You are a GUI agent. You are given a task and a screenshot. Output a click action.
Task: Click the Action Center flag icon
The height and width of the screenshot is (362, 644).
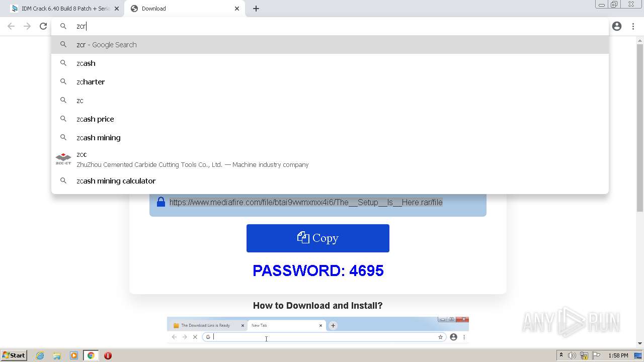(596, 355)
